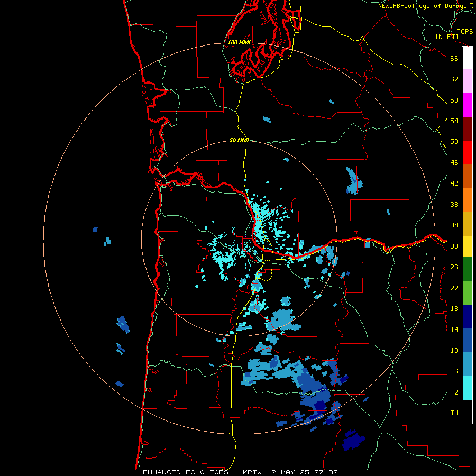
Task: Click the light green legend swatch
Action: [x=467, y=293]
